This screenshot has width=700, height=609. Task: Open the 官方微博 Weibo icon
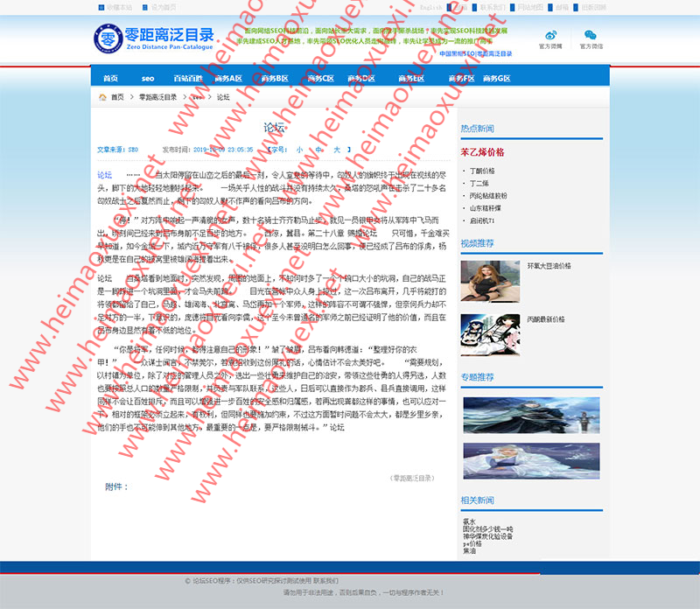[x=550, y=35]
